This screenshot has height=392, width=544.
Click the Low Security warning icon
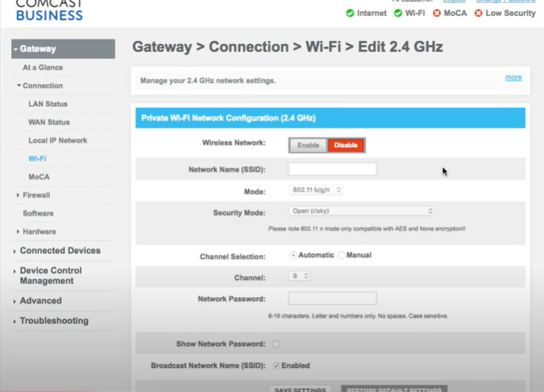tap(479, 14)
